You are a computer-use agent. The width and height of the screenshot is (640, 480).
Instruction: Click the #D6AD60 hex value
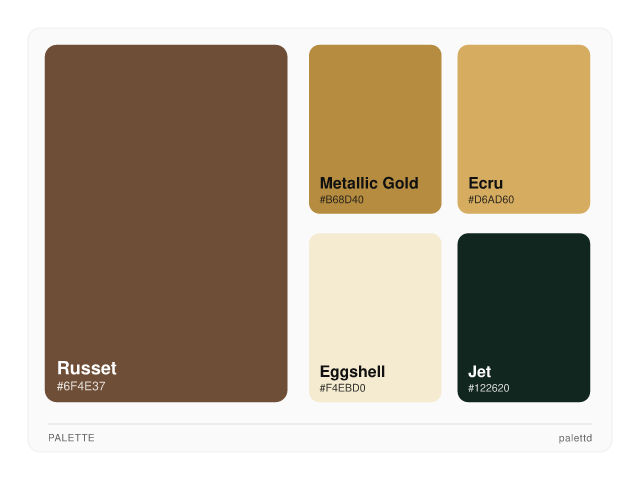(491, 200)
